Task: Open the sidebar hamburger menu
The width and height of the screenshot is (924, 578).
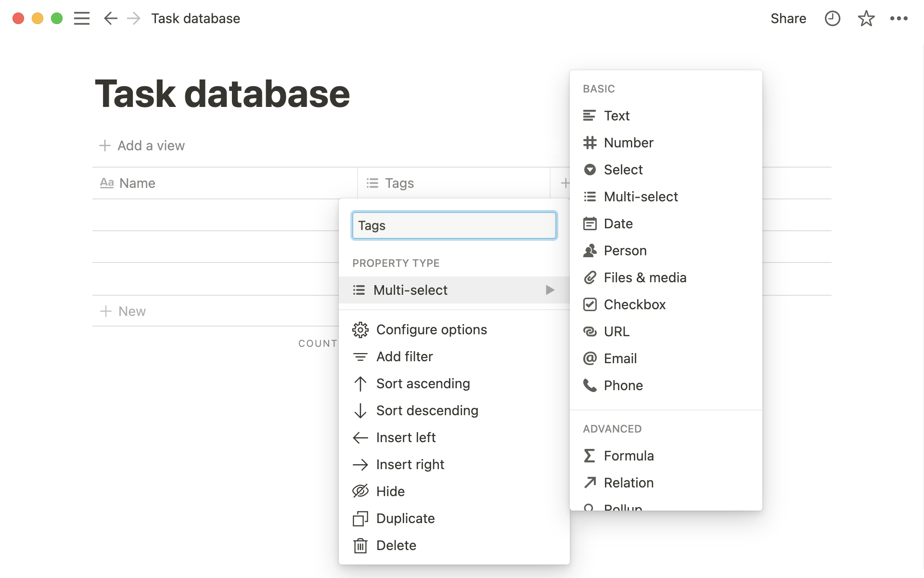Action: pos(82,19)
